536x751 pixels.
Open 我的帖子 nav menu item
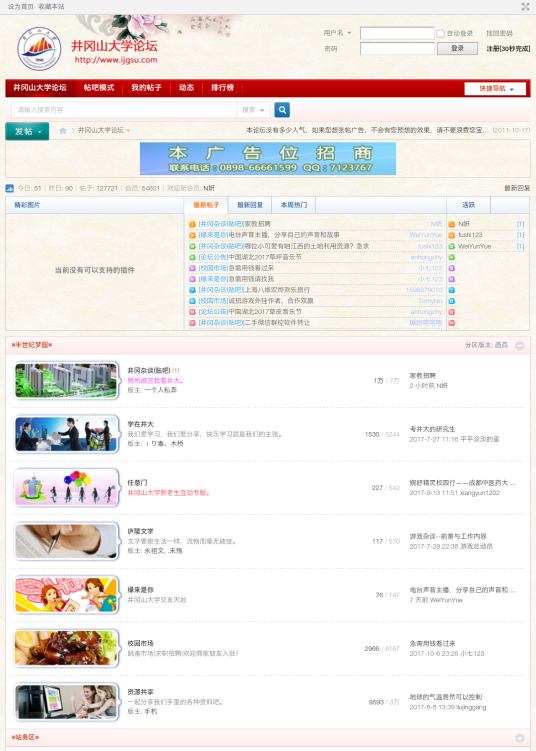point(147,88)
